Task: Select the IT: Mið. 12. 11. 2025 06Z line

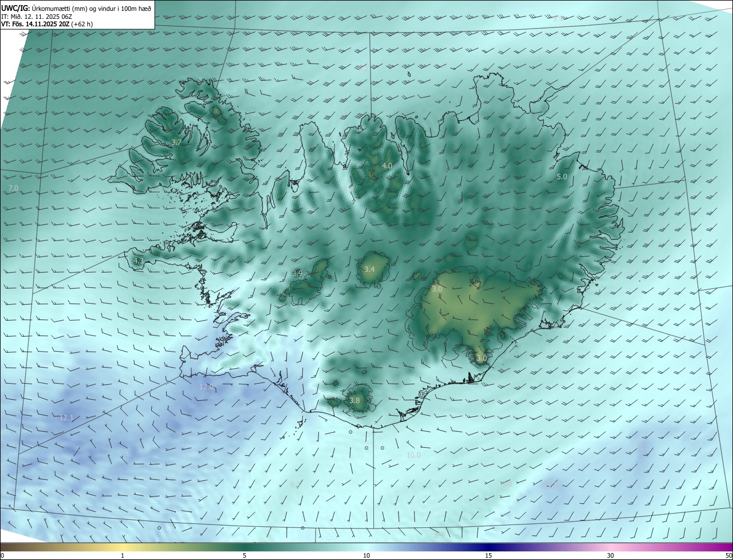Action: [x=37, y=17]
